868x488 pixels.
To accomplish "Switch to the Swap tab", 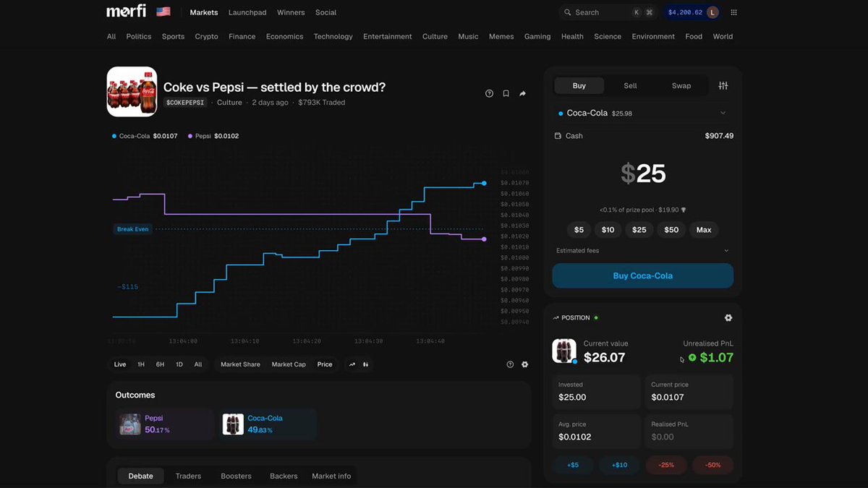I will pyautogui.click(x=681, y=85).
